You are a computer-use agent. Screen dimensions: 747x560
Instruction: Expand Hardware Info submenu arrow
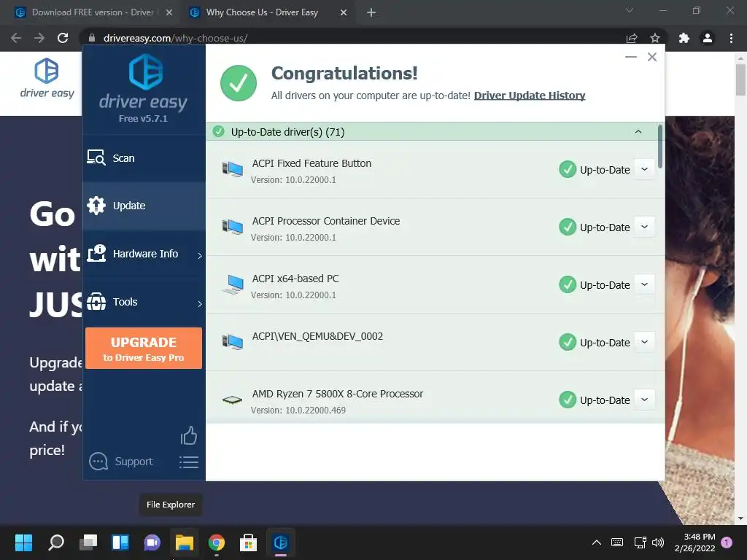[x=200, y=256]
